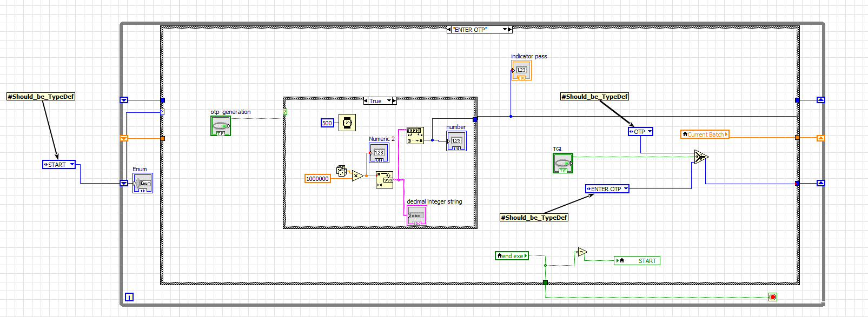Click the indicator pass numeric terminal

click(521, 71)
